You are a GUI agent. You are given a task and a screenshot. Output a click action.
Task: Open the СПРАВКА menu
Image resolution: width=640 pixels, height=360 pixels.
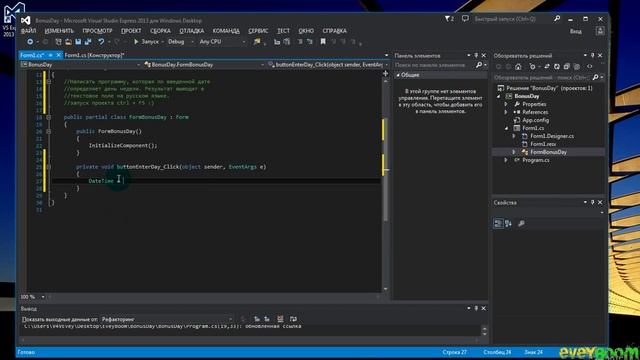tap(334, 31)
